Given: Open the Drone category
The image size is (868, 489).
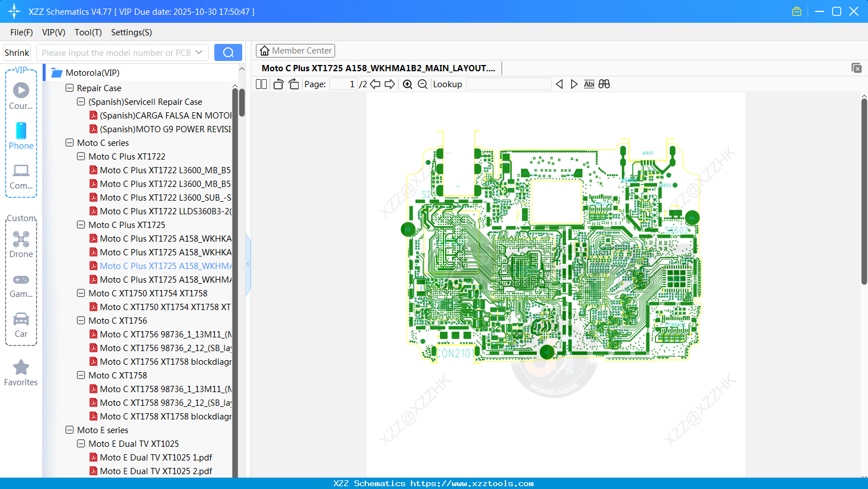Looking at the screenshot, I should [21, 244].
